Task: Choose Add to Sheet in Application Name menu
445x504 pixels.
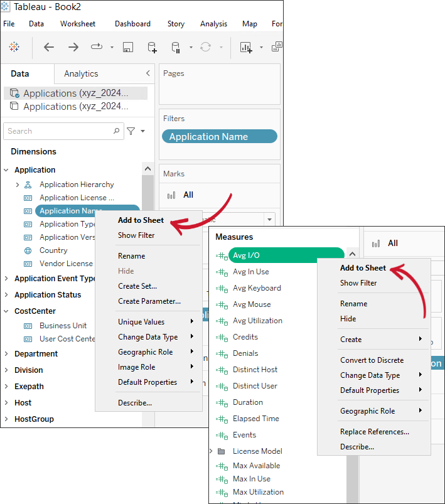Action: pyautogui.click(x=141, y=220)
